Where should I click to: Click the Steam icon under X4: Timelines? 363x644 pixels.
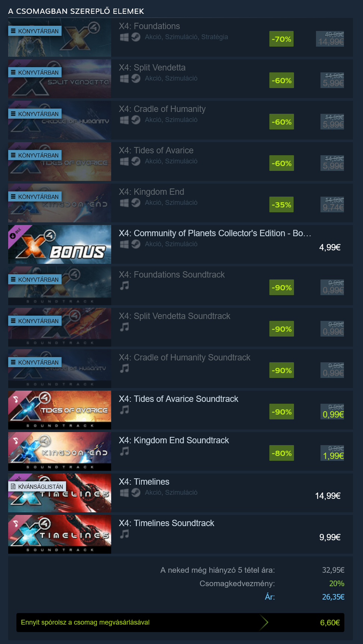136,493
